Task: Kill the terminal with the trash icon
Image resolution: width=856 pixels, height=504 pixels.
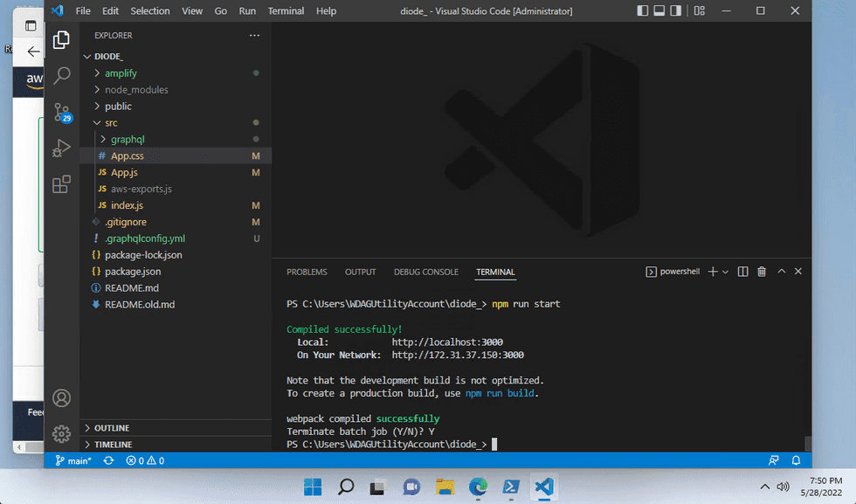Action: 762,272
